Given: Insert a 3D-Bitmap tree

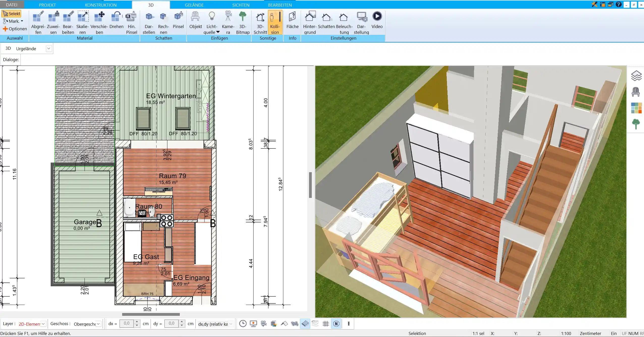Looking at the screenshot, I should click(243, 22).
